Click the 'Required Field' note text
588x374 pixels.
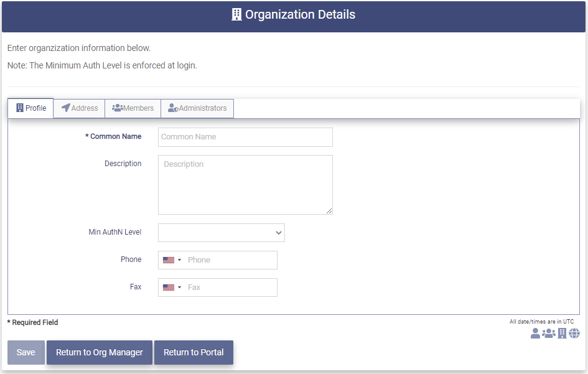[32, 322]
